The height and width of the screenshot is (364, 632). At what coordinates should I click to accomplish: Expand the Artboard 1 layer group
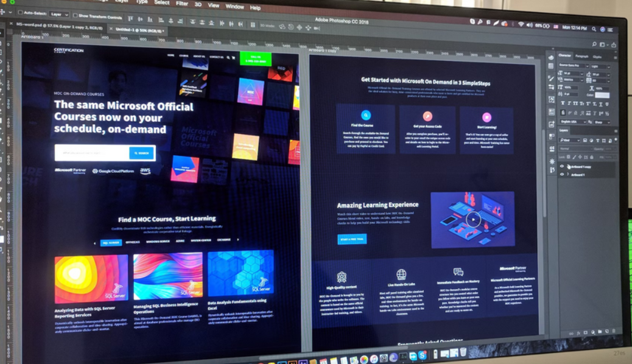[x=568, y=175]
